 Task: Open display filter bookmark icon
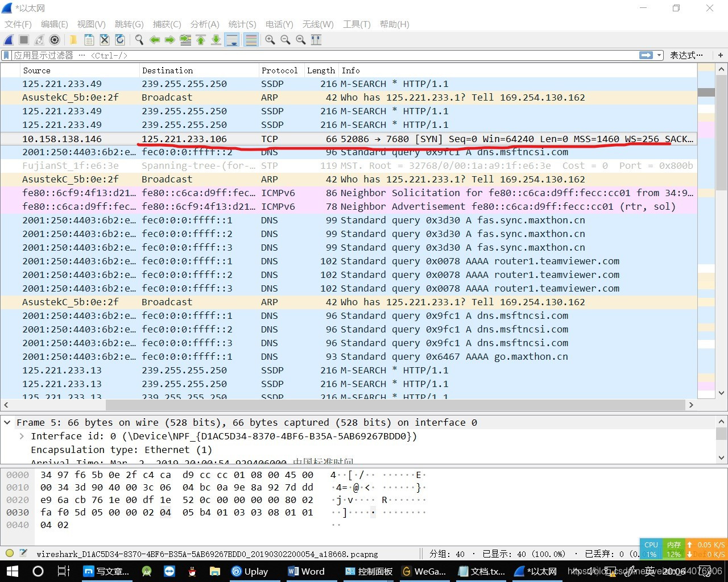click(x=6, y=55)
